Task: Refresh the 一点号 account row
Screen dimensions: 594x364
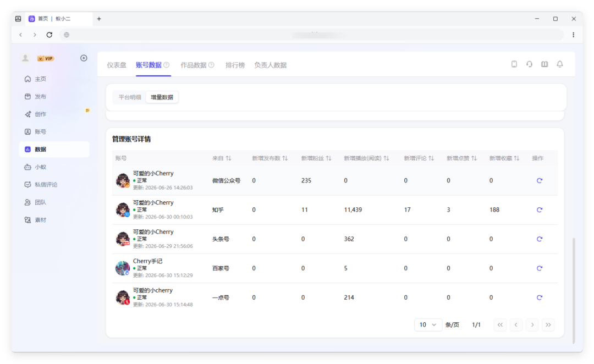Action: coord(540,297)
